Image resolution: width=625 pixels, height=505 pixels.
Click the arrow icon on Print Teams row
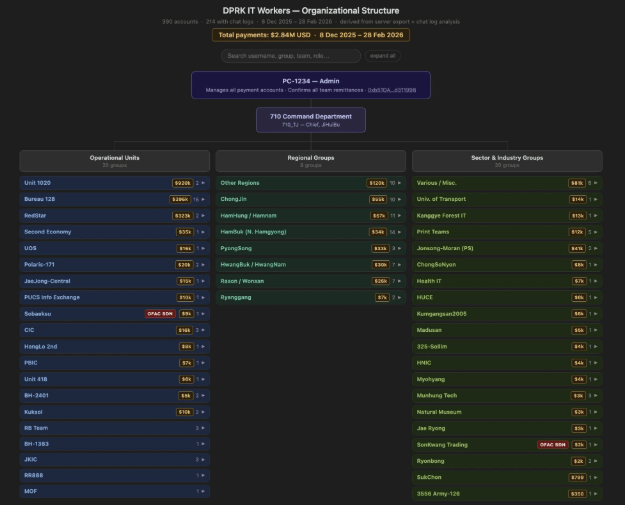pyautogui.click(x=597, y=231)
